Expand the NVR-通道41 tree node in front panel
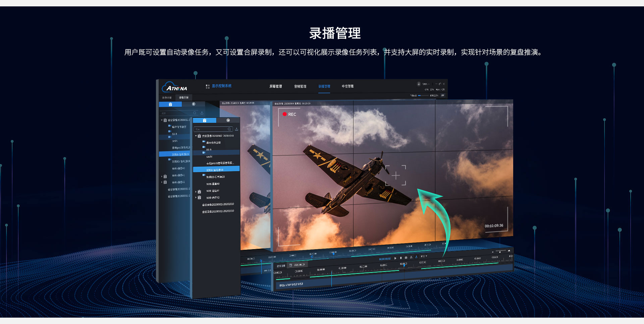 pos(196,191)
